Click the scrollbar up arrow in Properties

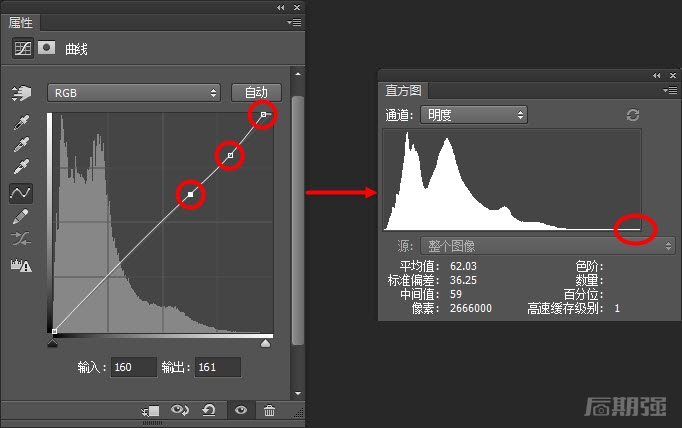point(298,74)
